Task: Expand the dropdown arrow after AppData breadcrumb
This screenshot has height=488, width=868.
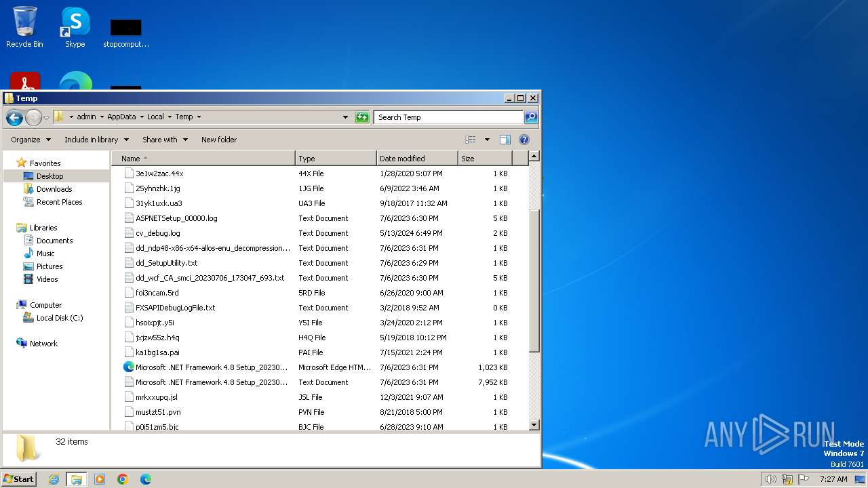Action: tap(142, 117)
